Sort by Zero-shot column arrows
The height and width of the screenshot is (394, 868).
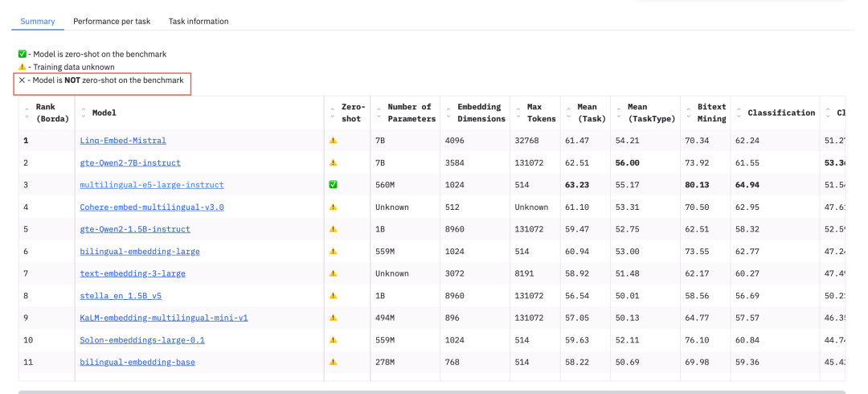point(332,113)
